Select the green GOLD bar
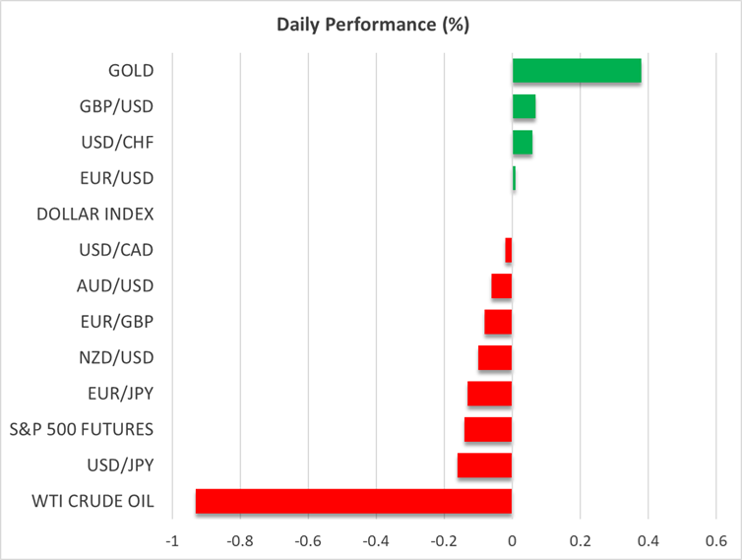 coord(577,71)
